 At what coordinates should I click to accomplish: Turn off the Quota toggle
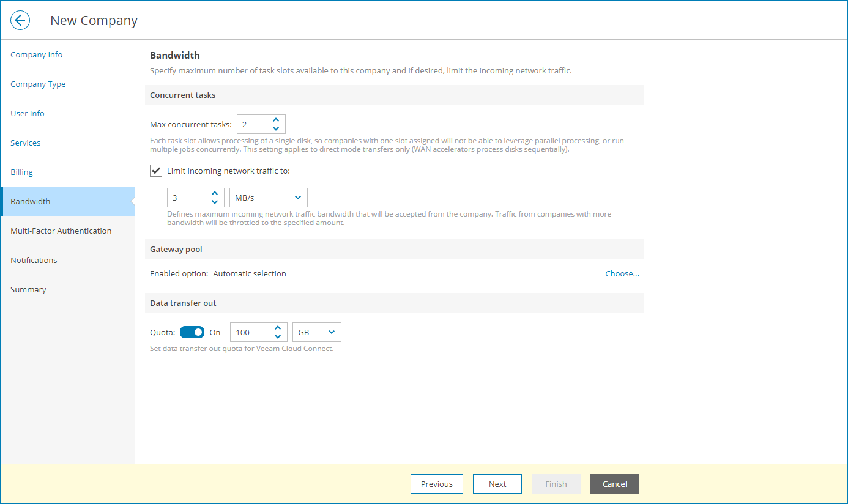(192, 332)
